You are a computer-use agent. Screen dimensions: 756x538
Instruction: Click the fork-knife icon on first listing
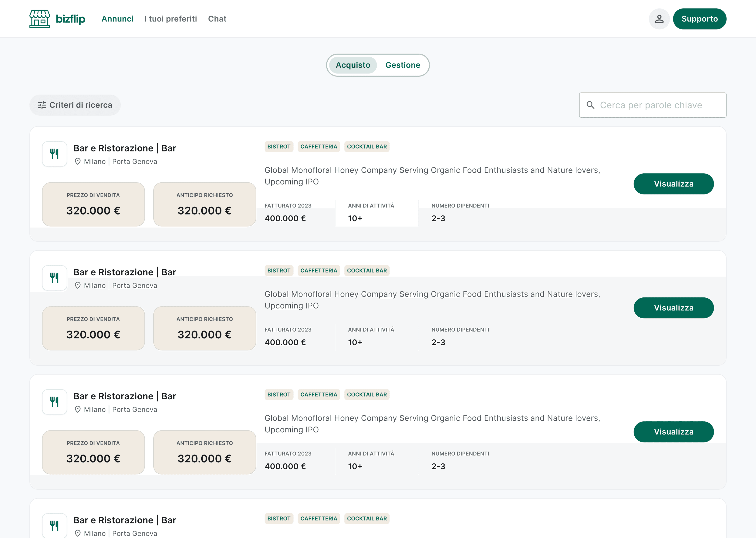coord(55,154)
